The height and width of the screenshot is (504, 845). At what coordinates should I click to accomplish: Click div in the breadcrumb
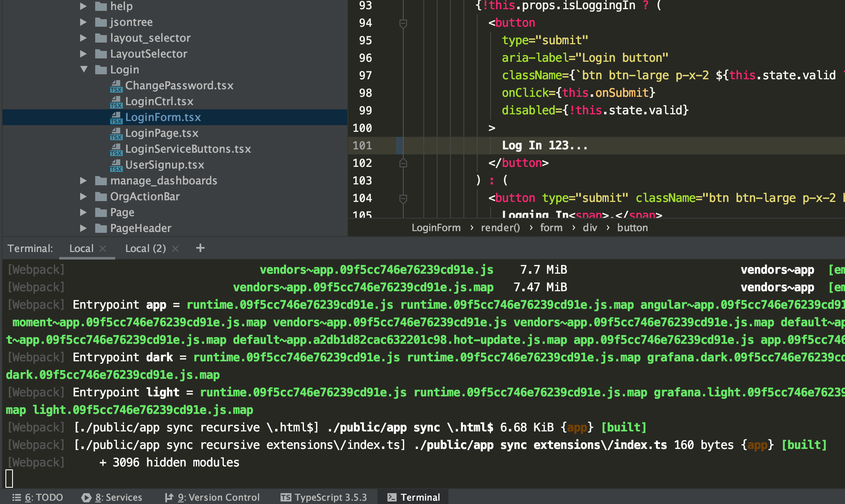click(x=589, y=228)
